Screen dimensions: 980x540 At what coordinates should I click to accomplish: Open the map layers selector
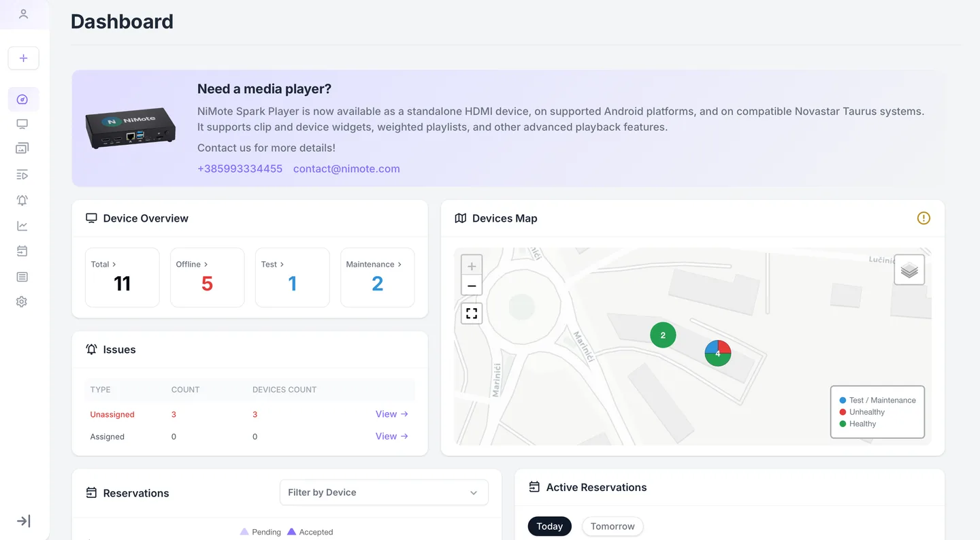click(909, 270)
